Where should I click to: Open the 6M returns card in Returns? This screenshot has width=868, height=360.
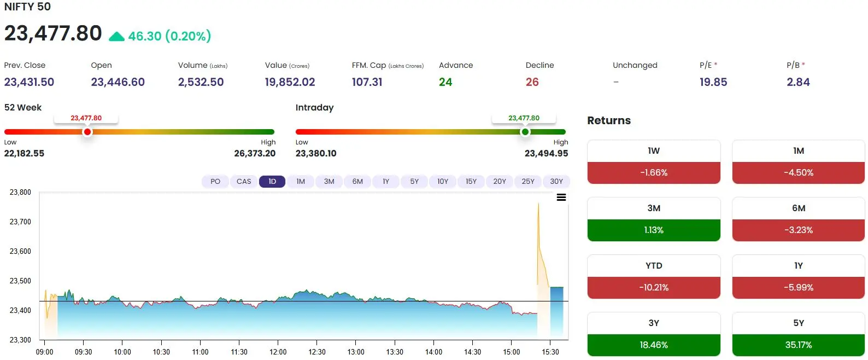(x=799, y=219)
